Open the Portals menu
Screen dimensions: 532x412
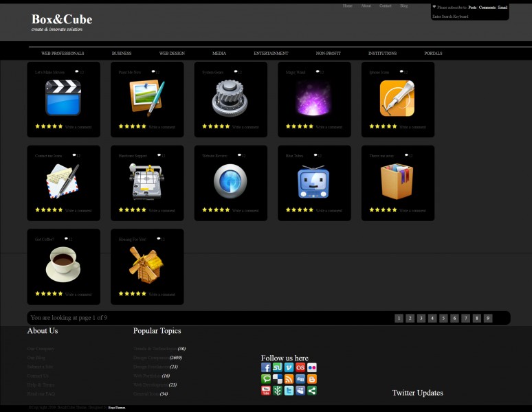coord(433,53)
